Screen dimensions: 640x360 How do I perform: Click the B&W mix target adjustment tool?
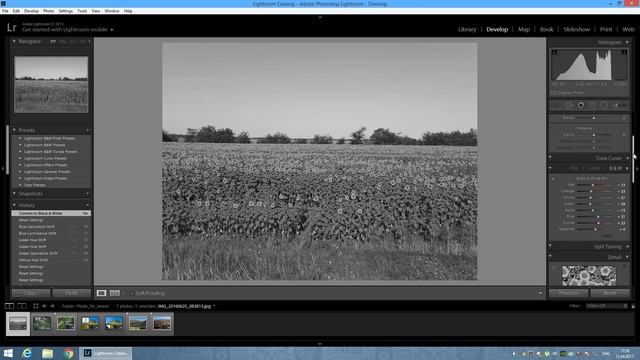tap(553, 179)
